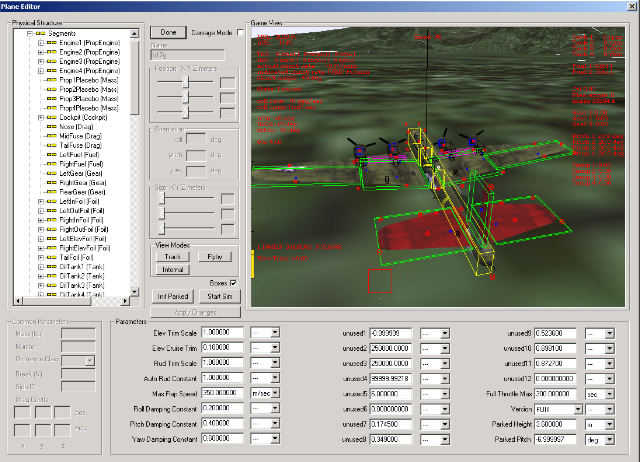Screen dimensions: 640x462
Task: Select the Cockpit segment icon in tree
Action: pos(50,116)
